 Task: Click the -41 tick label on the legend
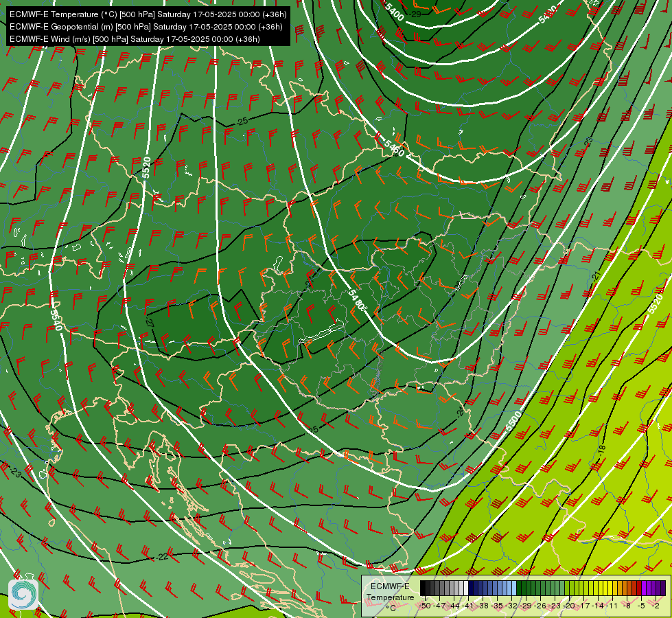(468, 606)
